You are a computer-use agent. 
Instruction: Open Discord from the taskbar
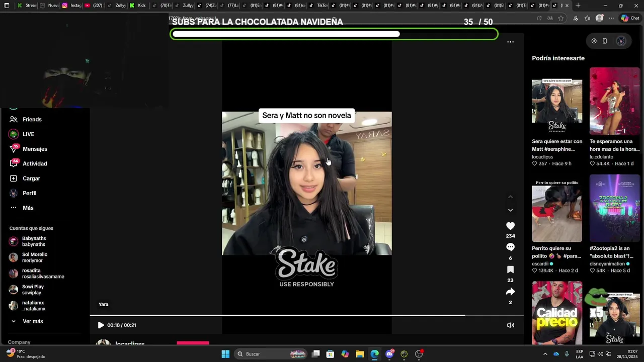[389, 354]
